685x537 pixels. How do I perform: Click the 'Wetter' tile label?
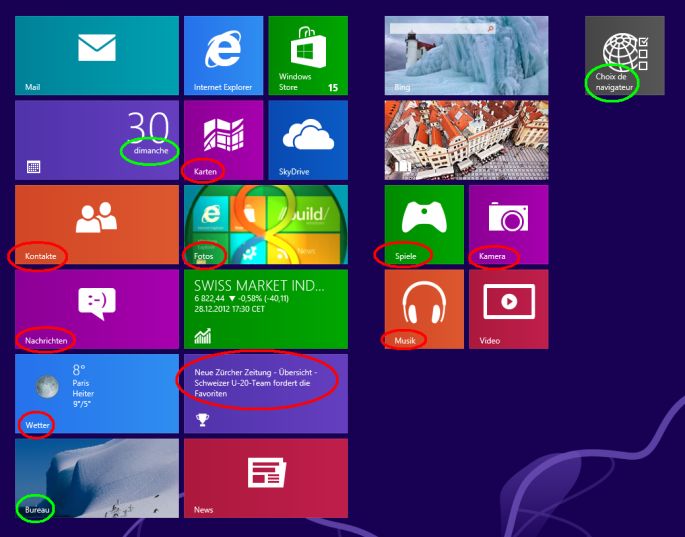pyautogui.click(x=37, y=425)
